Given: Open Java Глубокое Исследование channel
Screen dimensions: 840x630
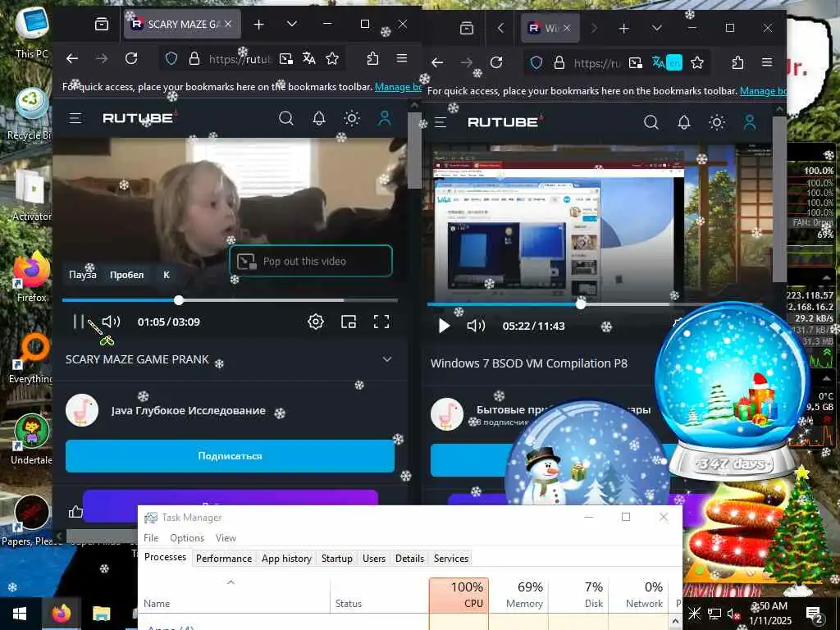Looking at the screenshot, I should click(188, 410).
